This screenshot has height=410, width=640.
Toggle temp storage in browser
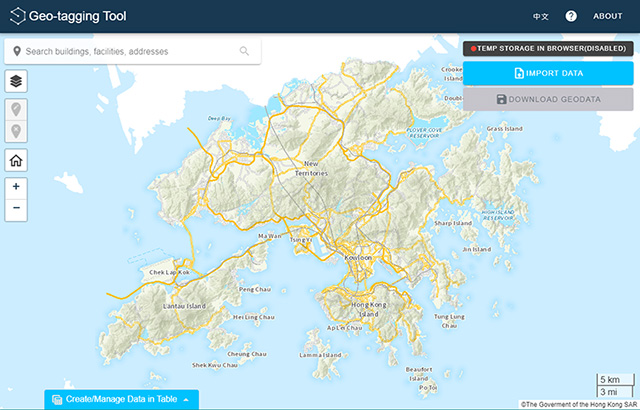click(x=548, y=48)
